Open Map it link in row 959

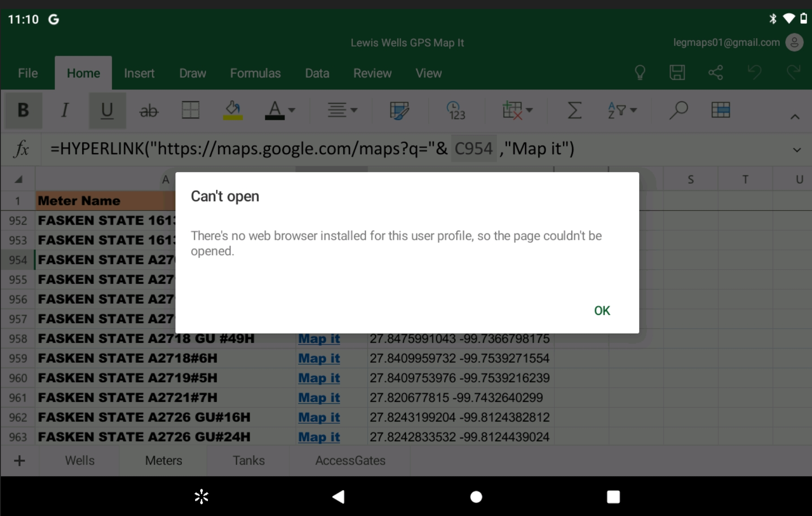tap(319, 358)
